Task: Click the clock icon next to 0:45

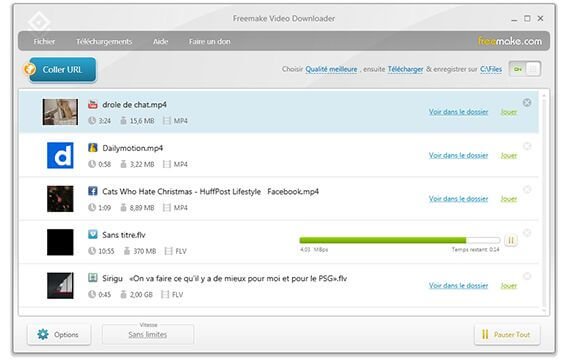Action: click(92, 294)
